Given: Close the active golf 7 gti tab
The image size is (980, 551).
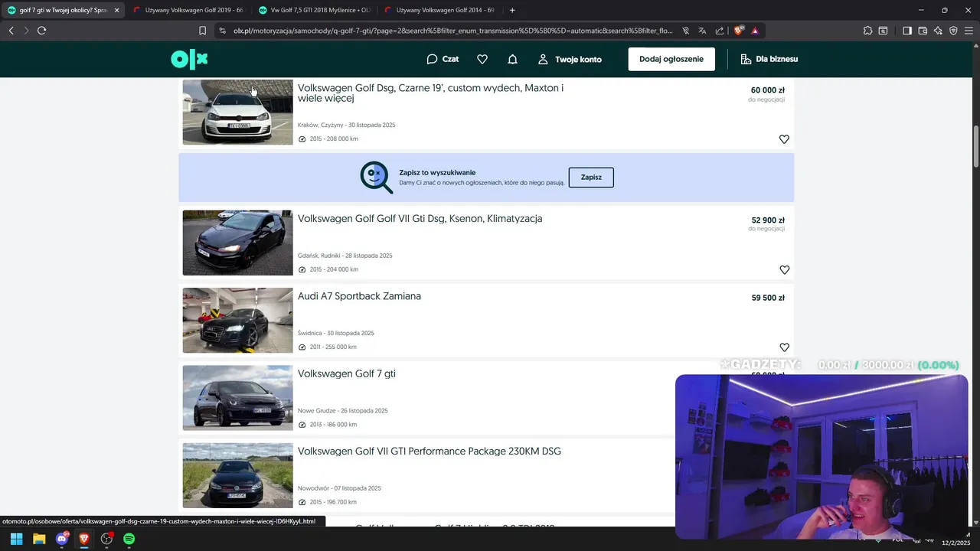Looking at the screenshot, I should (116, 10).
